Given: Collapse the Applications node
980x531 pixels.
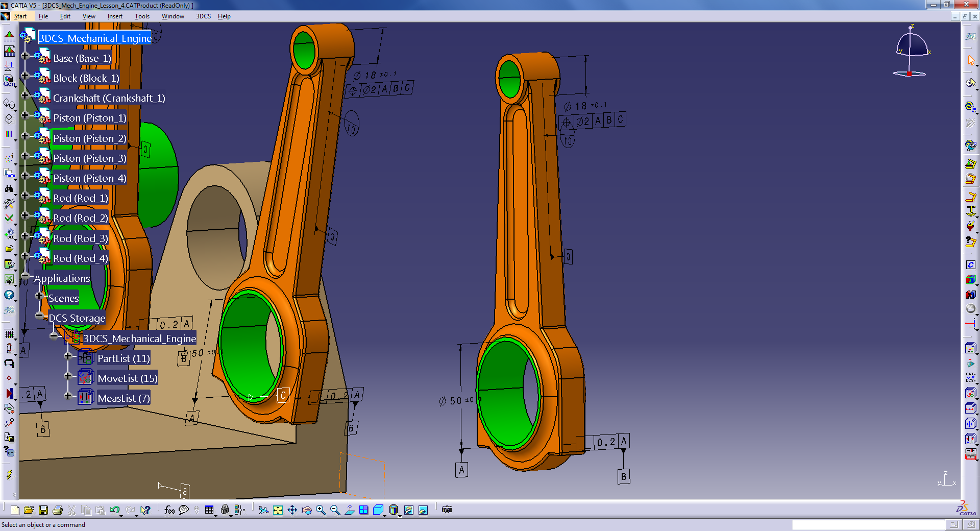Looking at the screenshot, I should [24, 276].
